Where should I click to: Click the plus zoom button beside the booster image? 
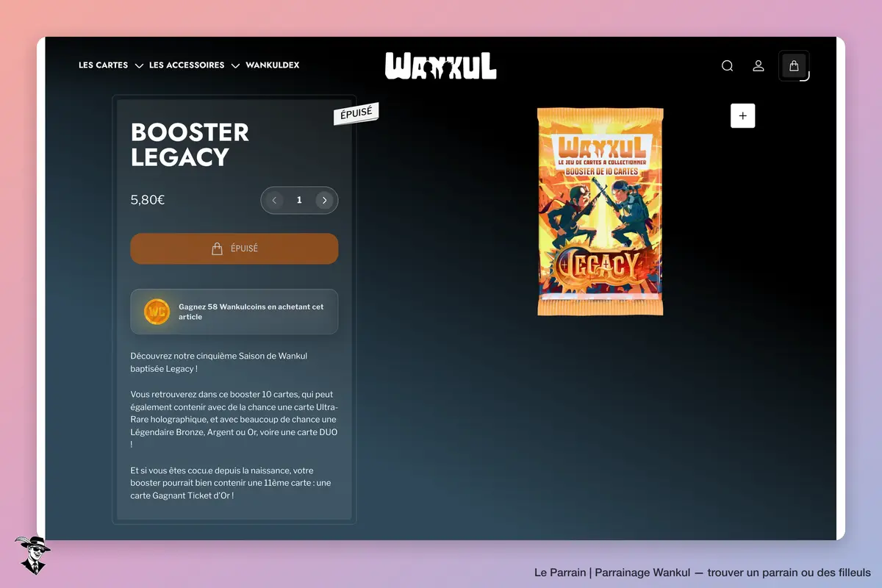[x=742, y=115]
